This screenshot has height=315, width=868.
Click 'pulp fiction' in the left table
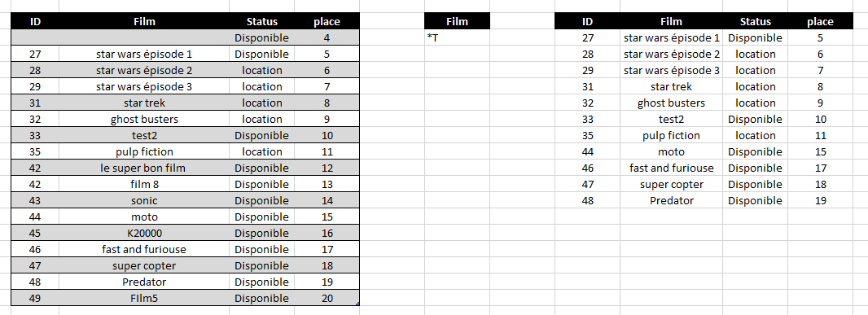(x=144, y=151)
